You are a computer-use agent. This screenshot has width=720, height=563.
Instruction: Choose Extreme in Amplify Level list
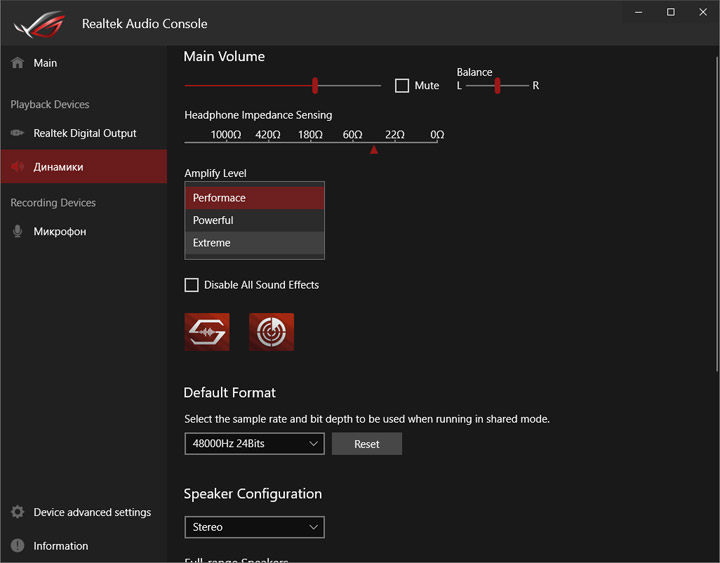(254, 243)
